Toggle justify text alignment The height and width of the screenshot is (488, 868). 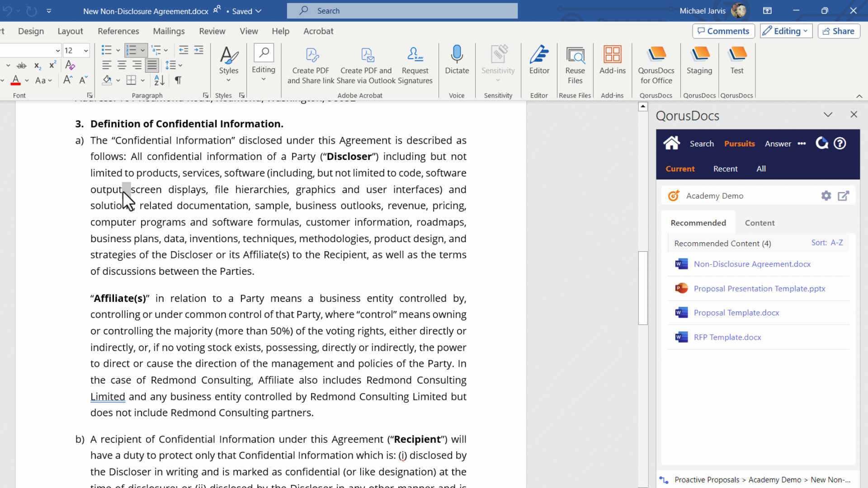tap(152, 66)
